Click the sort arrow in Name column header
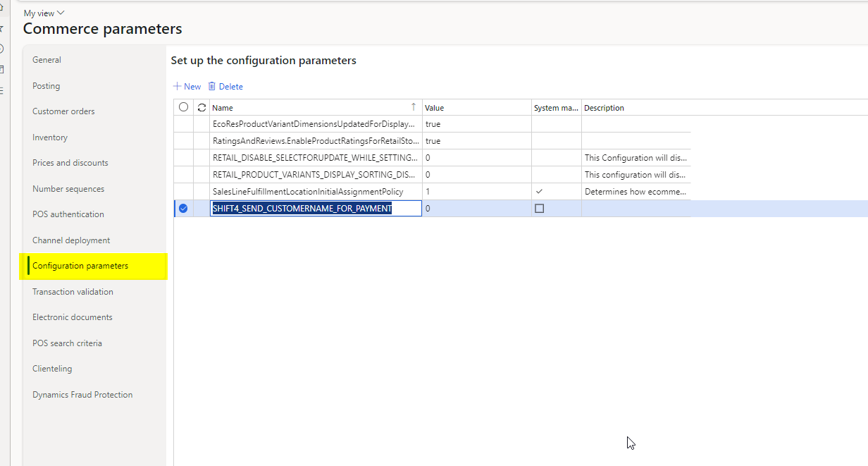868x466 pixels. pyautogui.click(x=414, y=107)
